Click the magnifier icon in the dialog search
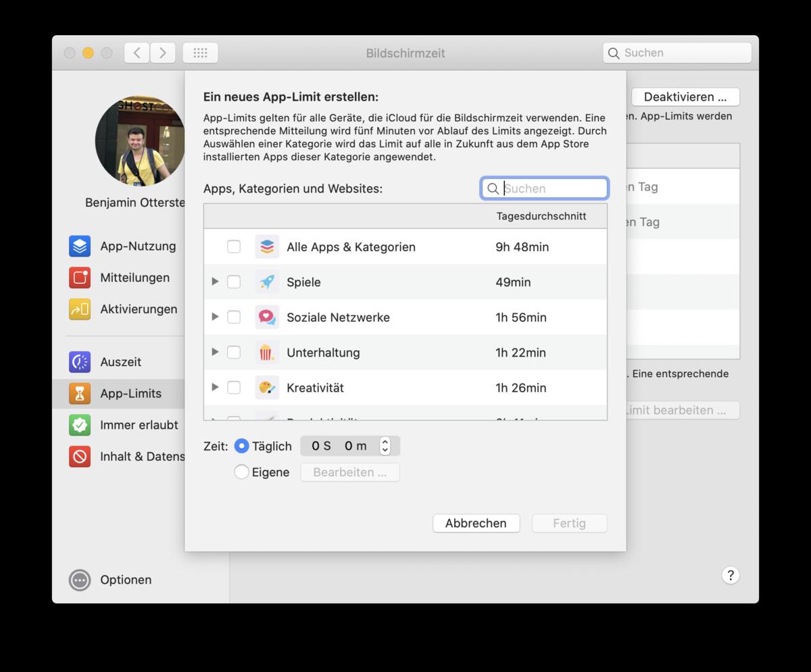The width and height of the screenshot is (811, 672). (x=493, y=188)
